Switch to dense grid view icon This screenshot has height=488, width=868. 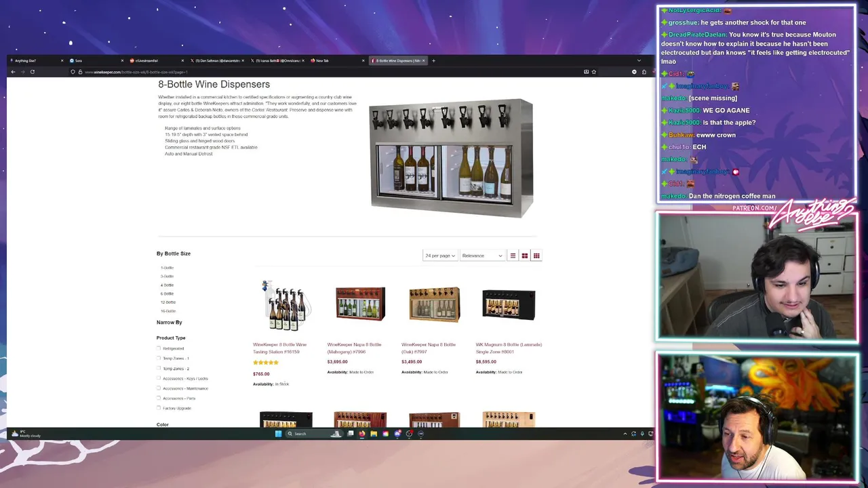click(536, 256)
